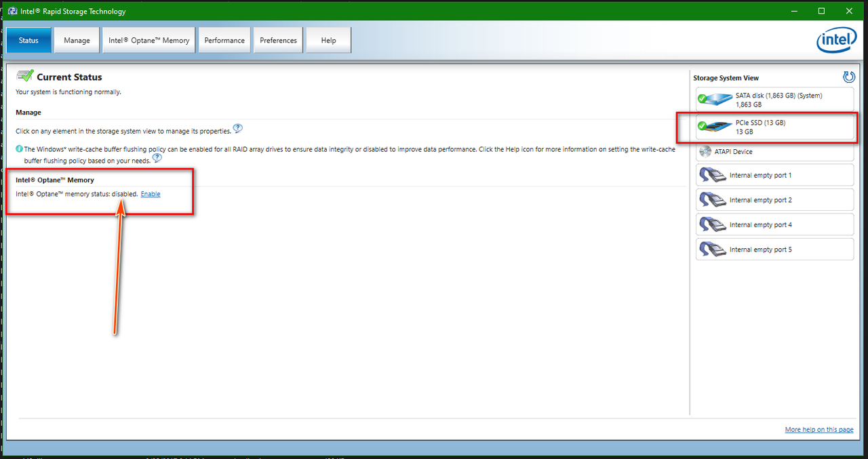Click the app icon in the title bar
Screen dimensions: 868x459
pyautogui.click(x=12, y=11)
